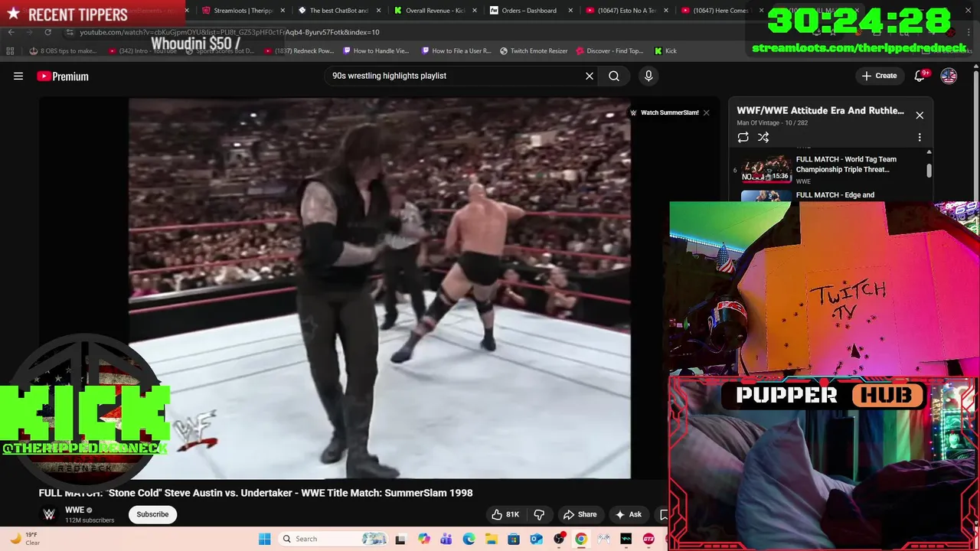Open Outlook from taskbar
980x551 pixels.
[x=536, y=539]
